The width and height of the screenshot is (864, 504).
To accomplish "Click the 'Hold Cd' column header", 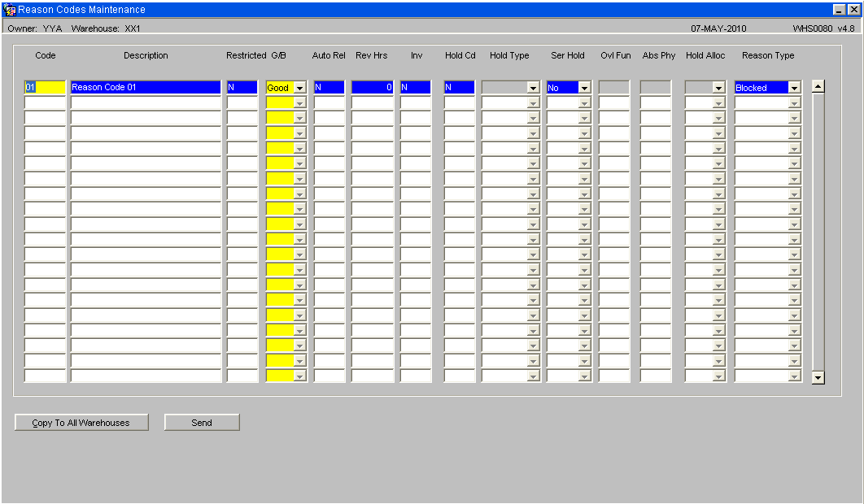I will click(460, 55).
